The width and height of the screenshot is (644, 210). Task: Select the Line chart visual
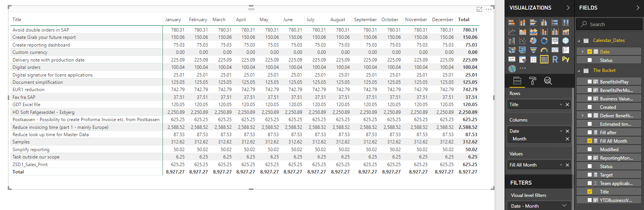pyautogui.click(x=512, y=32)
